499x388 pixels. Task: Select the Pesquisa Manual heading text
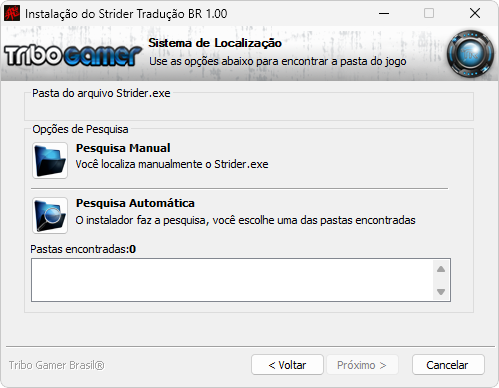click(123, 148)
